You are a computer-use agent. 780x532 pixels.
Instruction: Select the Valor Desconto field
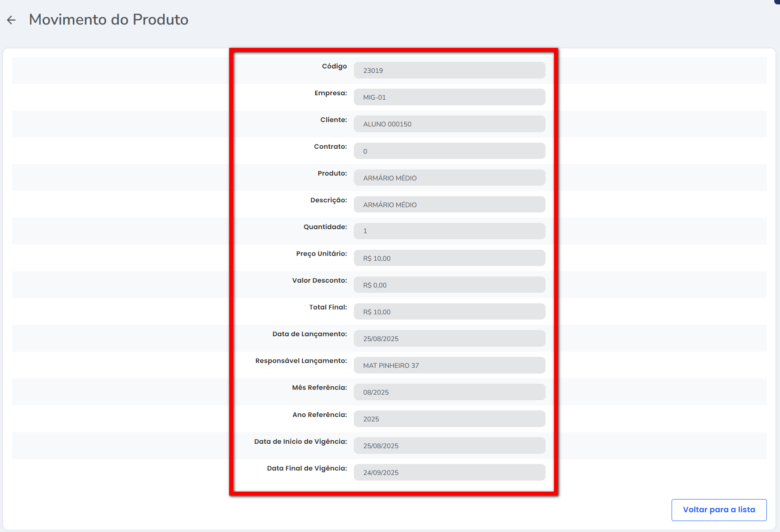pos(449,285)
